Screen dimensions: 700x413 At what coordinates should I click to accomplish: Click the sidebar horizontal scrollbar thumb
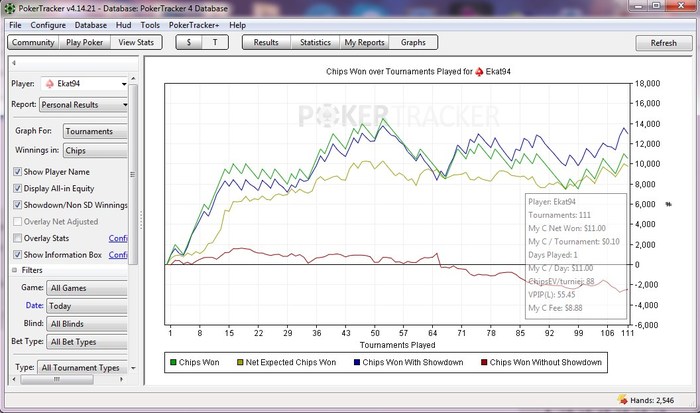pos(57,379)
